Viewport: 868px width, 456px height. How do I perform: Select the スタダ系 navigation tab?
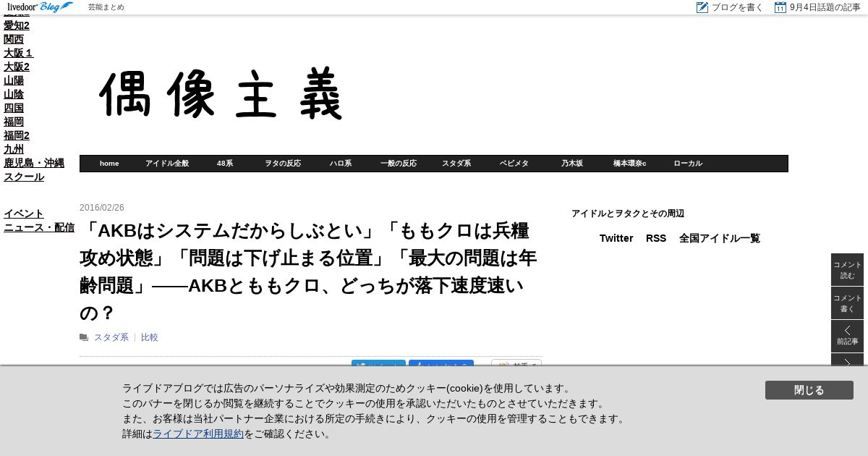pyautogui.click(x=456, y=164)
